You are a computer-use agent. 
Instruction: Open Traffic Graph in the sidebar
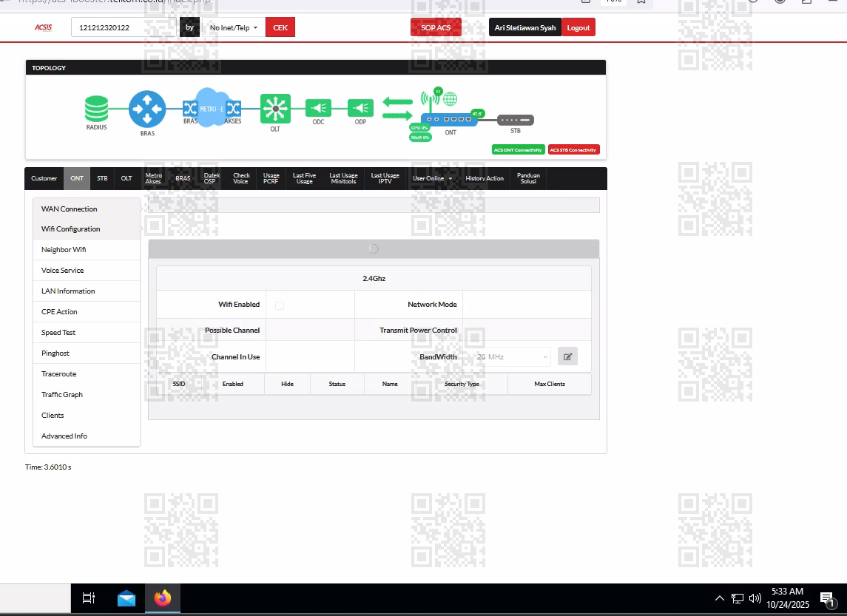(87, 395)
